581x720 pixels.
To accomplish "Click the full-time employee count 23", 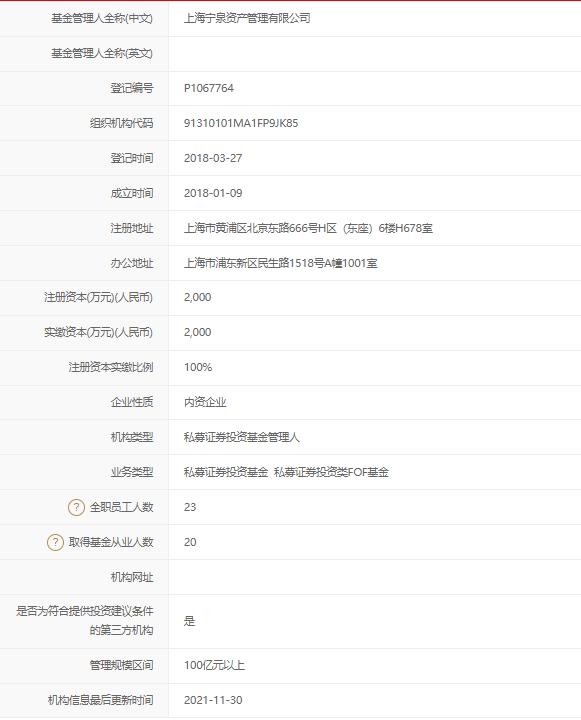I will [190, 507].
